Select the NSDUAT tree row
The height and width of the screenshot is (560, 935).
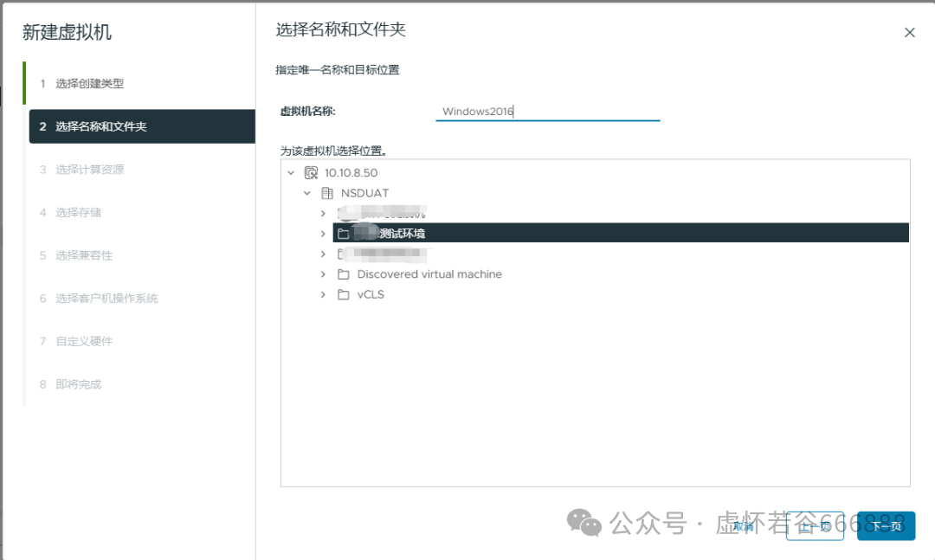pos(365,193)
